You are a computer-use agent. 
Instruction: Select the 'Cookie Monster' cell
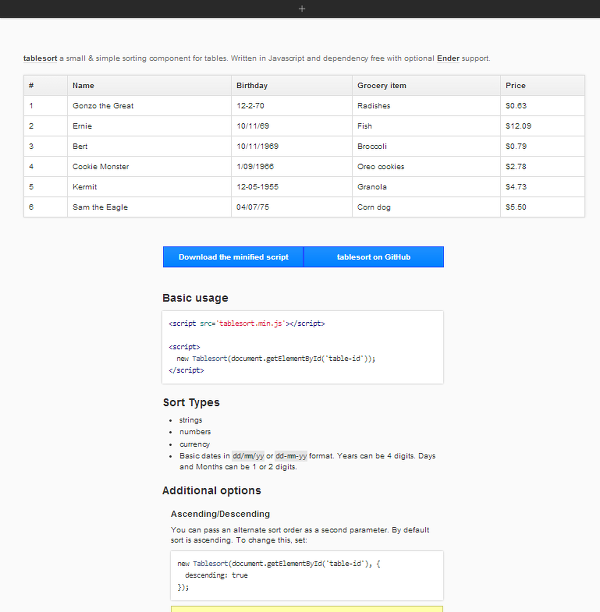(150, 167)
